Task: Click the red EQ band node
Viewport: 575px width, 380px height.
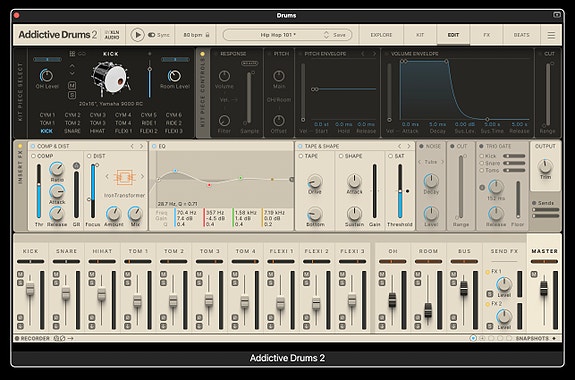Action: [209, 185]
